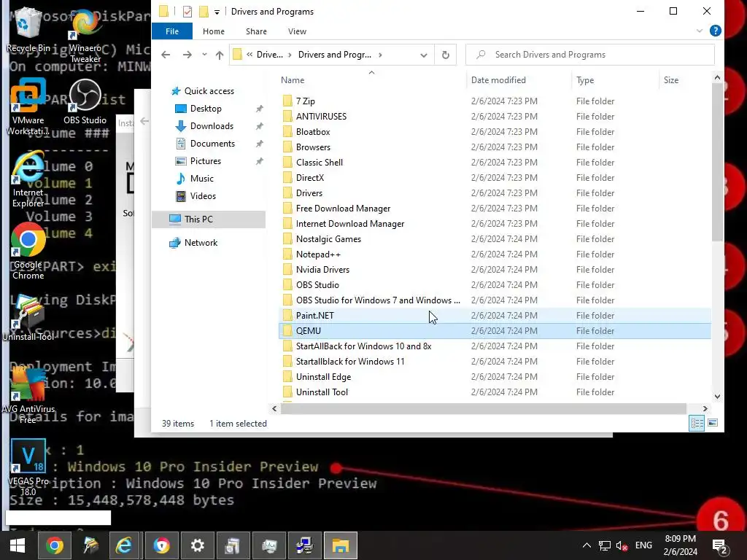The height and width of the screenshot is (560, 747).
Task: Click the taskbar clock and date
Action: [x=681, y=545]
